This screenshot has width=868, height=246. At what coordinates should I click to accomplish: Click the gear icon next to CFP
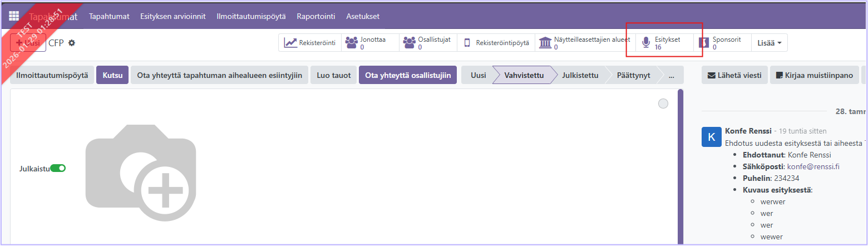[x=72, y=43]
